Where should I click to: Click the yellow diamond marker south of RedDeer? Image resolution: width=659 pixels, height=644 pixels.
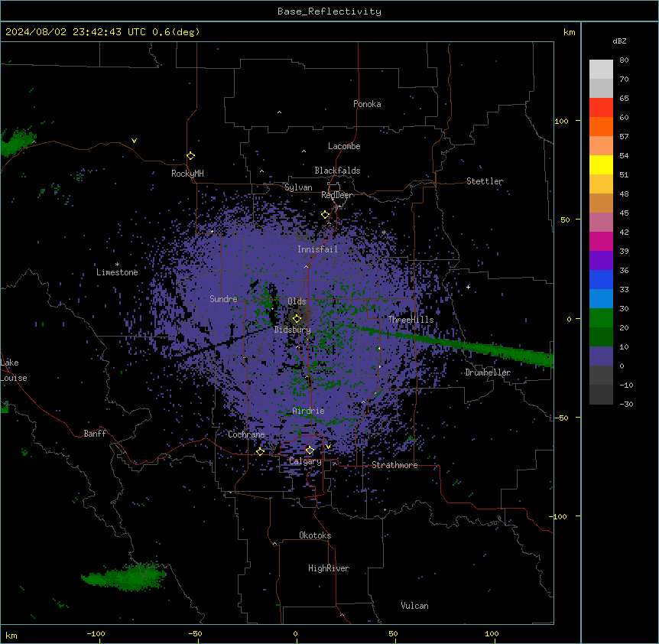tap(326, 215)
